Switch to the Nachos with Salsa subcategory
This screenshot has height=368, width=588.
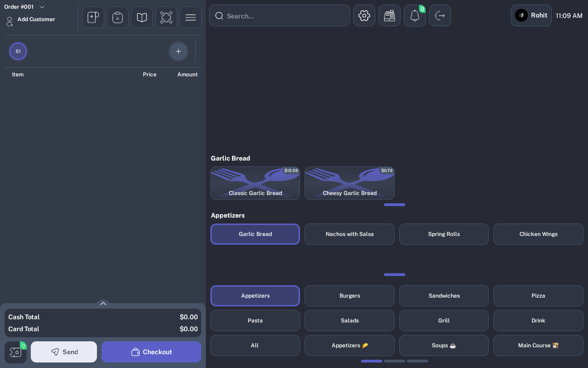[350, 234]
